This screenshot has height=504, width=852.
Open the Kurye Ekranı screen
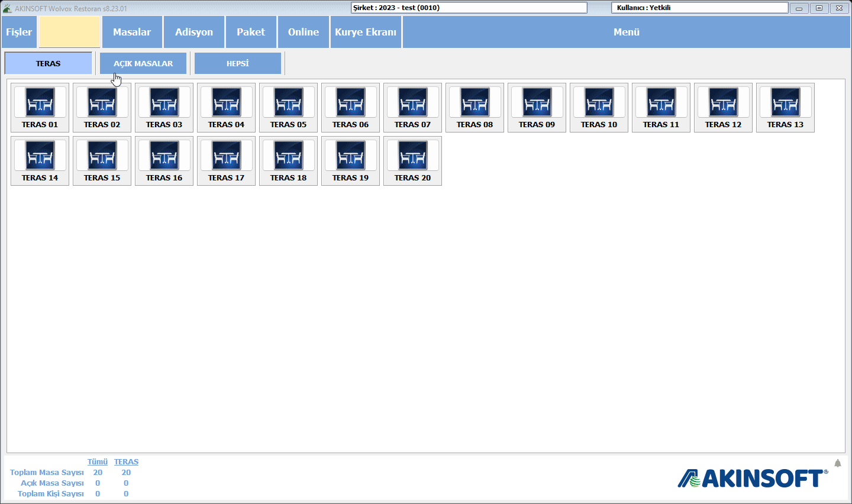(x=366, y=32)
